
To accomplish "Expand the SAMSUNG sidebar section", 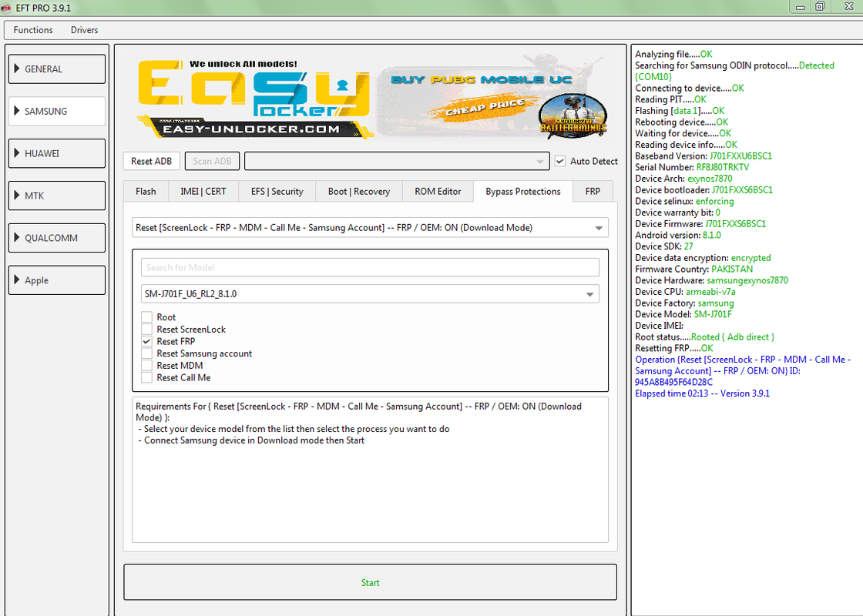I will [57, 111].
